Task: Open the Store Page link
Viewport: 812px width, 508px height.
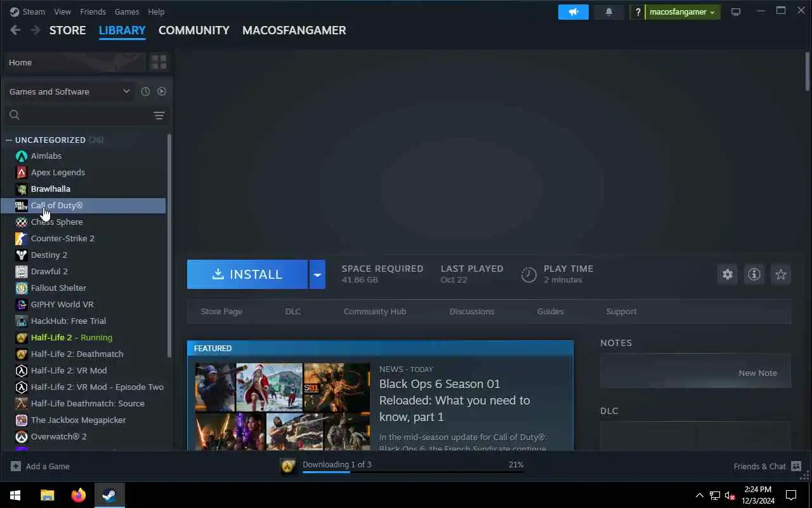Action: click(x=221, y=312)
